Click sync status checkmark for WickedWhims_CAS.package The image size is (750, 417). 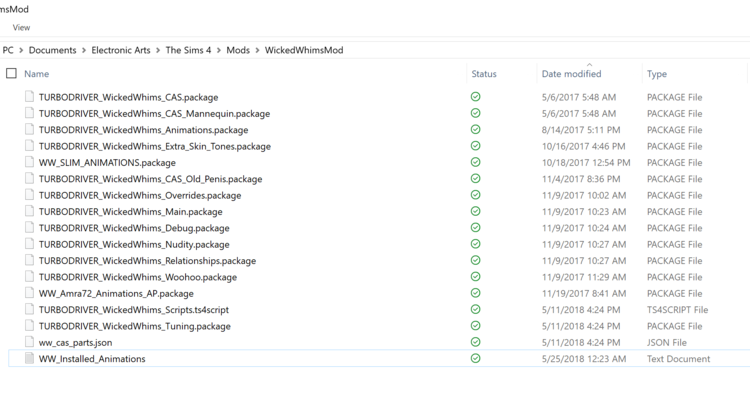pyautogui.click(x=475, y=97)
